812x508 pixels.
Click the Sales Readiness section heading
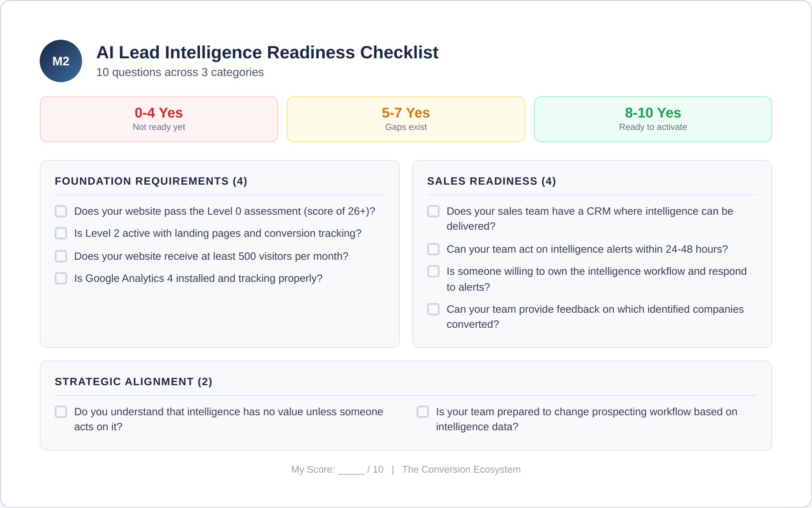click(492, 181)
